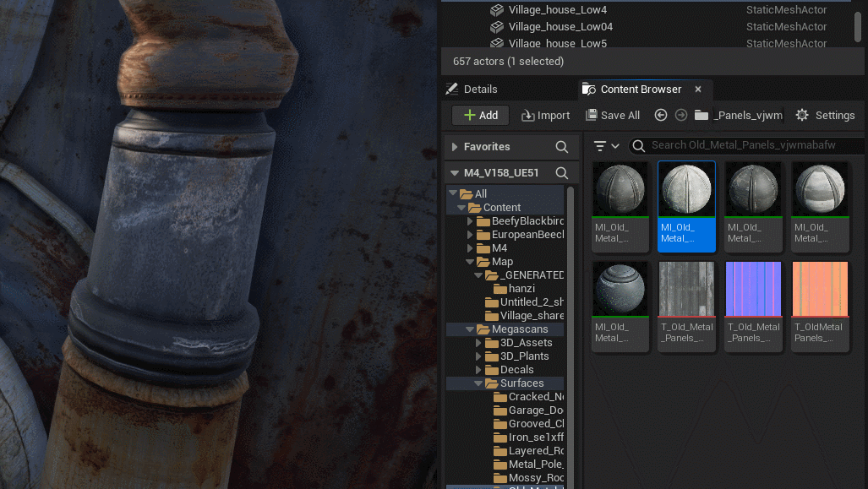Click the Save All disk icon
The width and height of the screenshot is (868, 489).
[x=592, y=116]
